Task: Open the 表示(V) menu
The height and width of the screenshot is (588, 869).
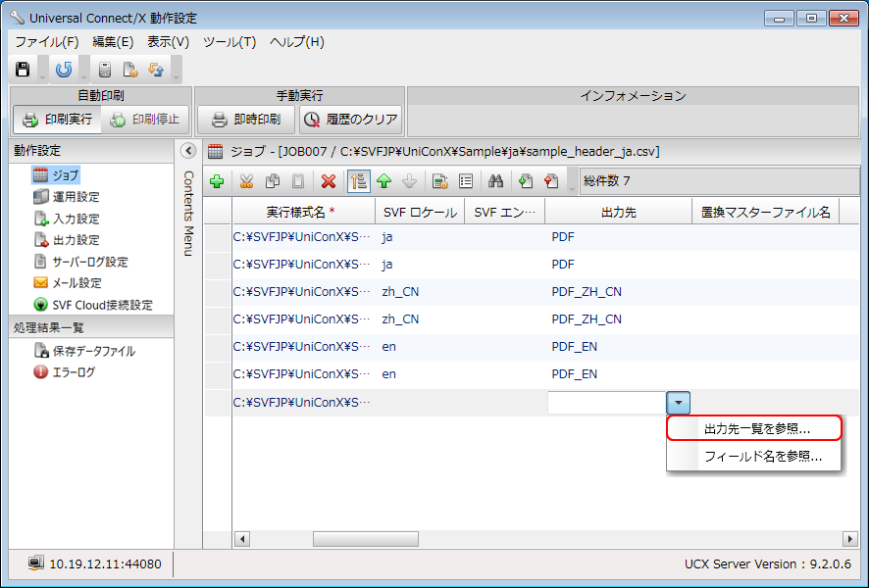Action: pyautogui.click(x=168, y=42)
